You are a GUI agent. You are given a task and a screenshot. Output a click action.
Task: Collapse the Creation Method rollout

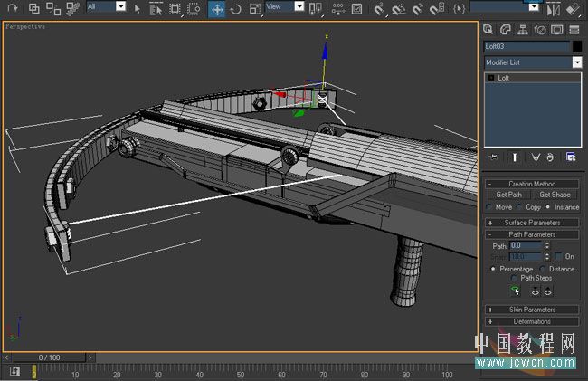click(x=532, y=184)
